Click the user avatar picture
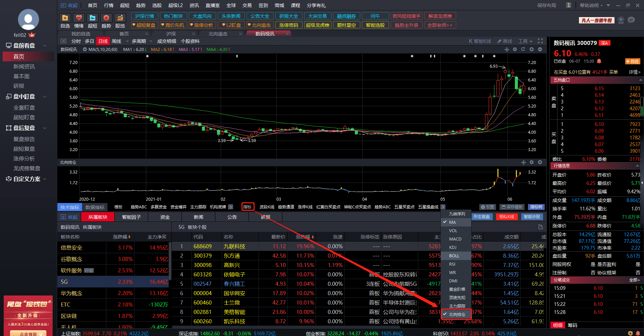Viewport: 644px width, 336px height. pos(28,19)
